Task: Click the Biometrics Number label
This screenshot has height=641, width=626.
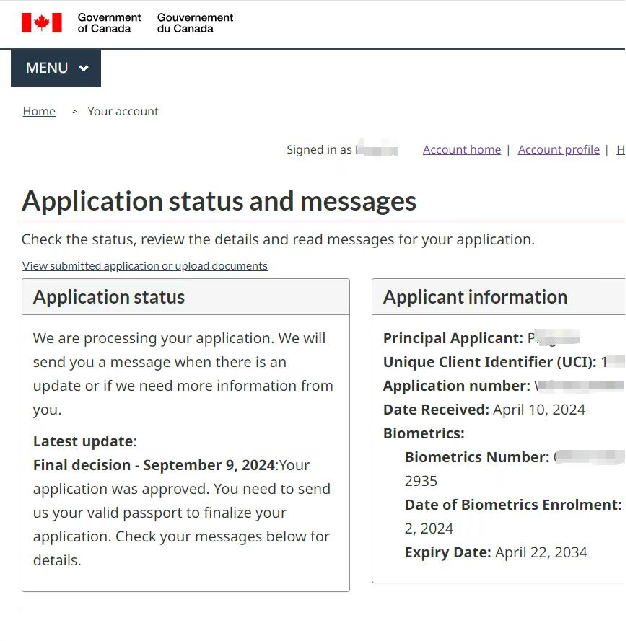Action: (x=476, y=457)
